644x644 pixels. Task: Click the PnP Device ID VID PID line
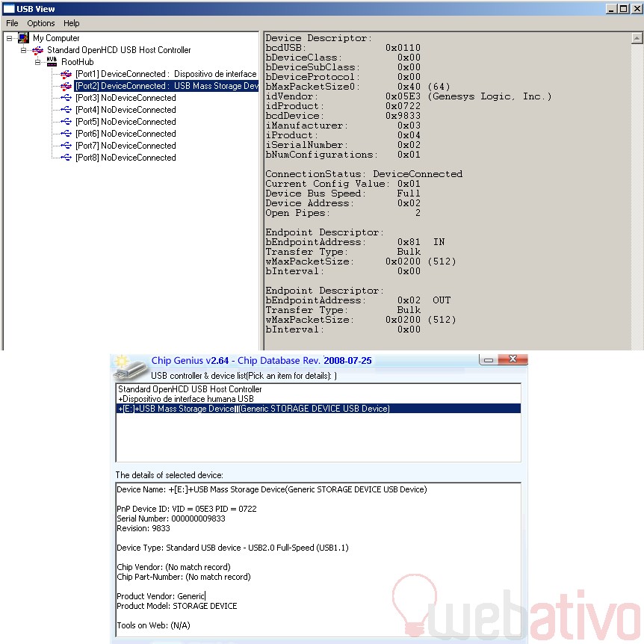point(187,509)
